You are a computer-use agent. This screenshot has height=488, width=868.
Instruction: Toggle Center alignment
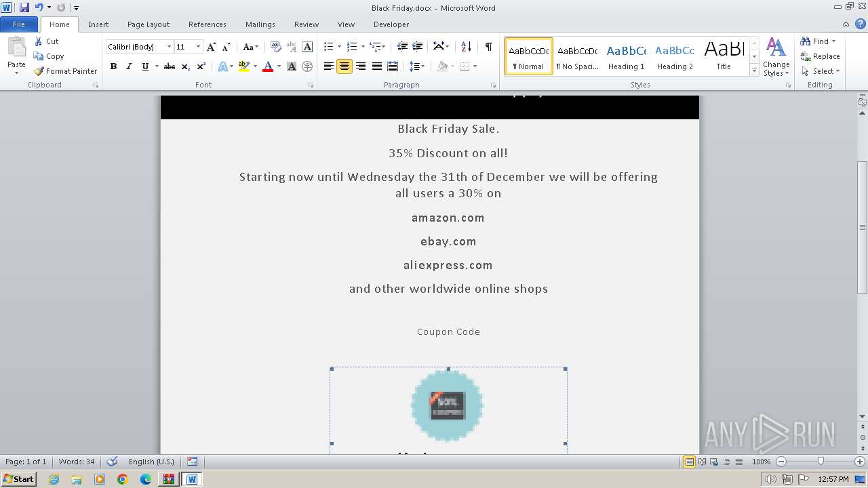click(x=344, y=66)
